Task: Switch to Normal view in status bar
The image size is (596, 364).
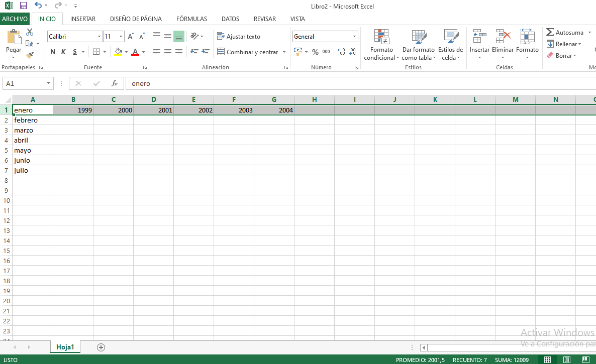Action: coord(547,360)
